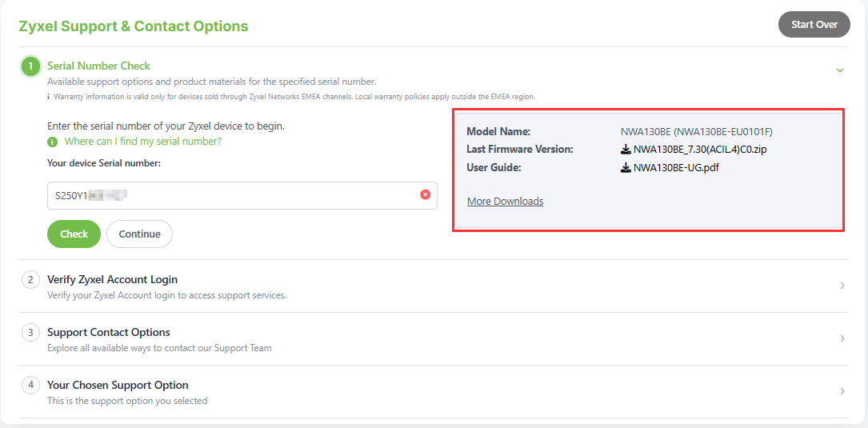This screenshot has width=868, height=428.
Task: Select step 3 circle icon
Action: click(x=31, y=332)
